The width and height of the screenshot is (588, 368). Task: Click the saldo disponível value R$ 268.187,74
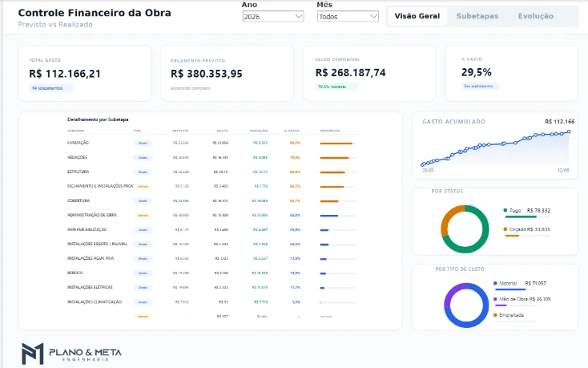tap(351, 72)
